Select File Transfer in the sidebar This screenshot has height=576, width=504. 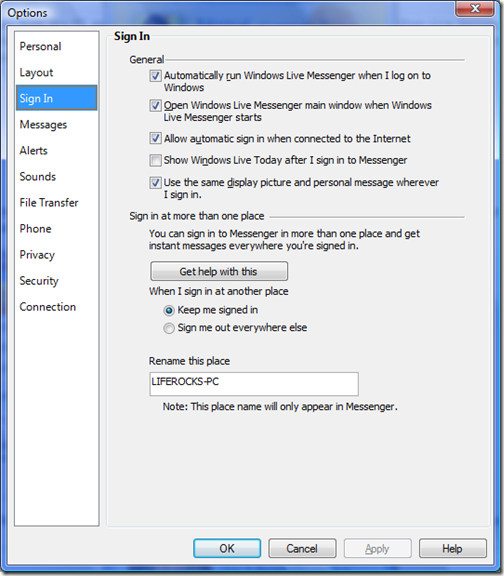pyautogui.click(x=49, y=203)
